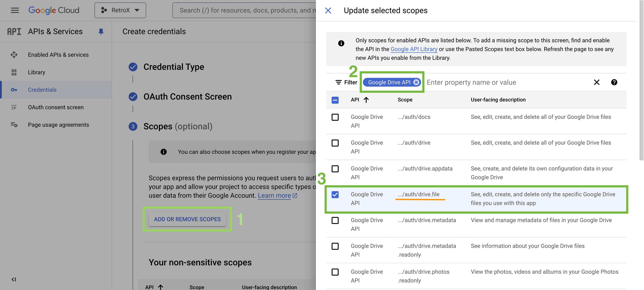The image size is (644, 290).
Task: Check the .../auth/drive scope checkbox
Action: coord(335,143)
